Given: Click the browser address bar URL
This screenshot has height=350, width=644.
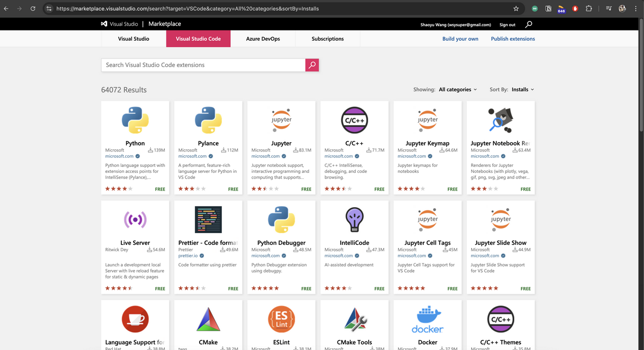Looking at the screenshot, I should coord(187,9).
